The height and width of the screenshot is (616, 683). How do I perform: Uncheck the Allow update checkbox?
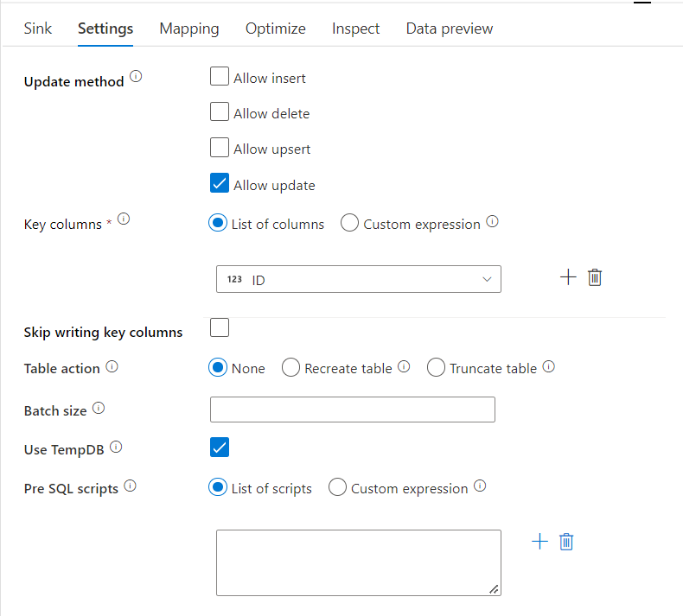point(220,184)
